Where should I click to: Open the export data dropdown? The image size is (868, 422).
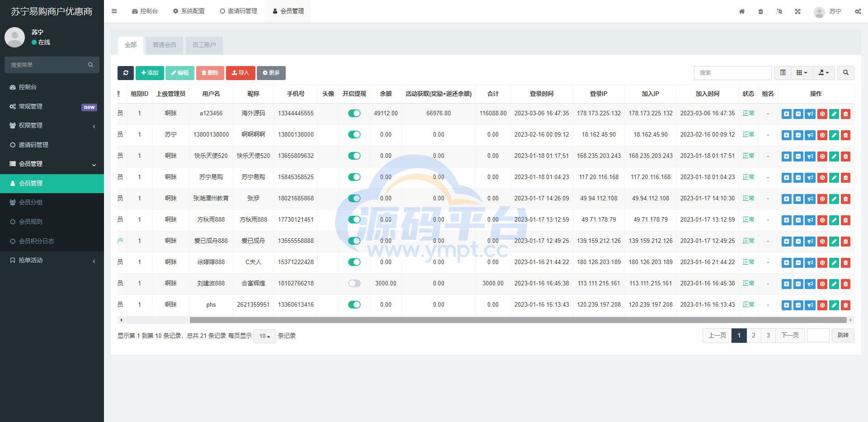tap(824, 73)
